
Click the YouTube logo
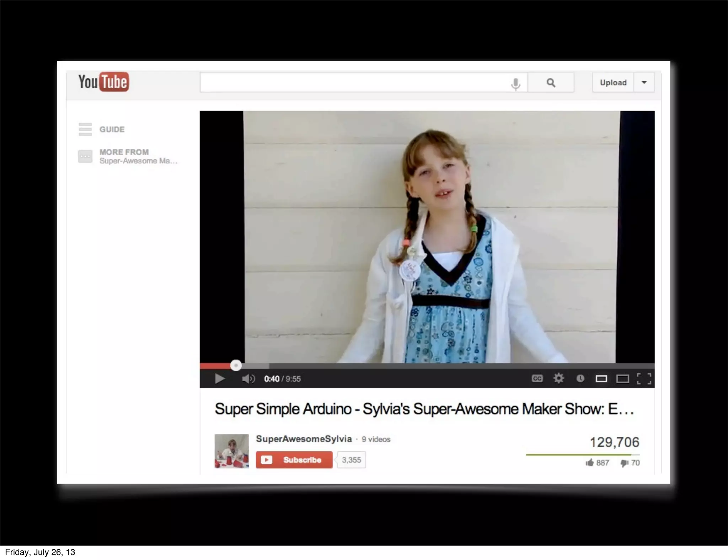point(103,82)
